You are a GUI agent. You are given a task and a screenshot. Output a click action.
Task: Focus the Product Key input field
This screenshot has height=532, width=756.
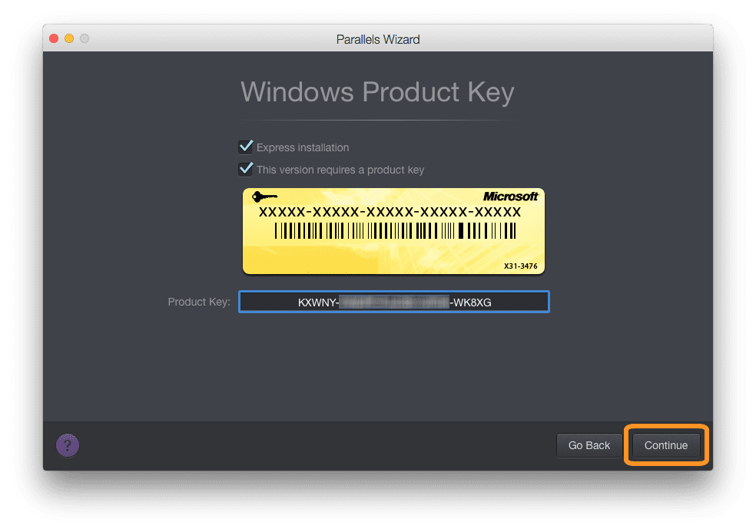(394, 302)
